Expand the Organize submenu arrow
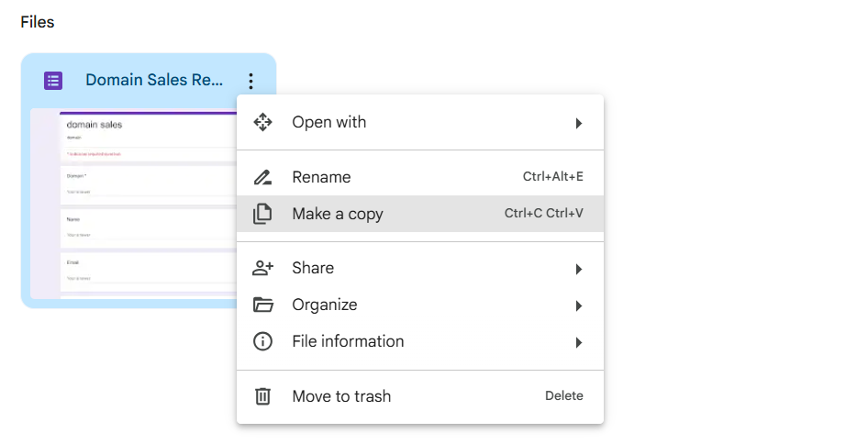Image resolution: width=868 pixels, height=444 pixels. 578,305
